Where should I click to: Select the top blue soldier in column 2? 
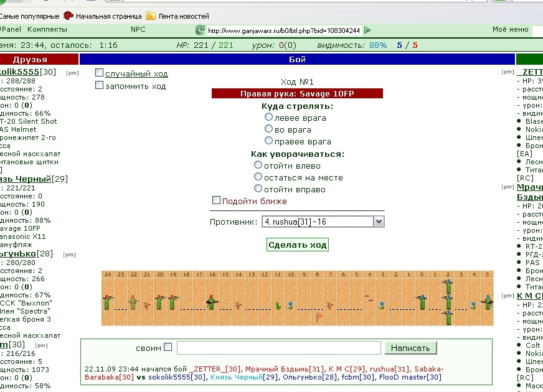click(448, 286)
